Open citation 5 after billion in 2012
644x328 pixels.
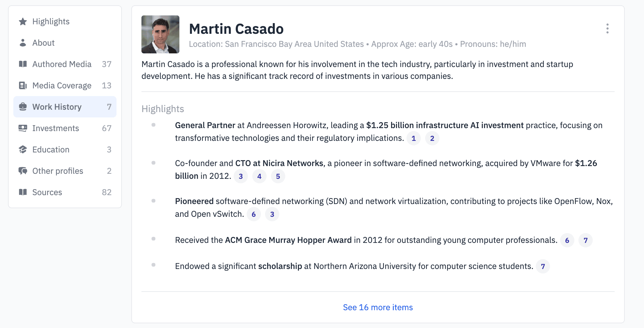pos(278,176)
